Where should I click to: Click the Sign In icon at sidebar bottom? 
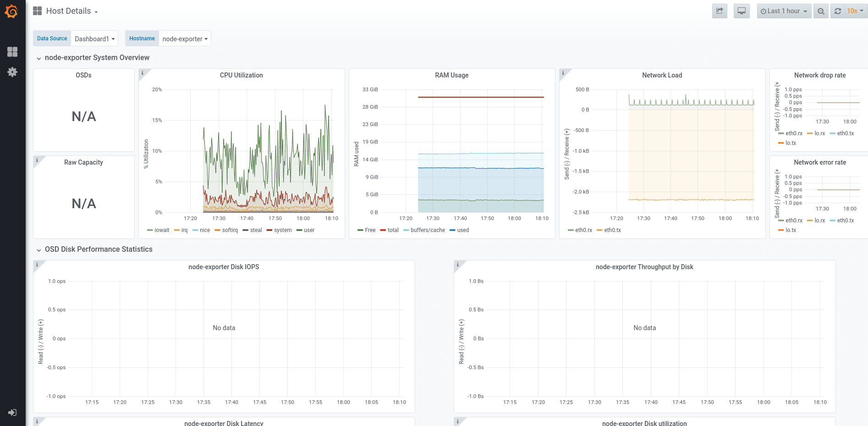tap(12, 413)
